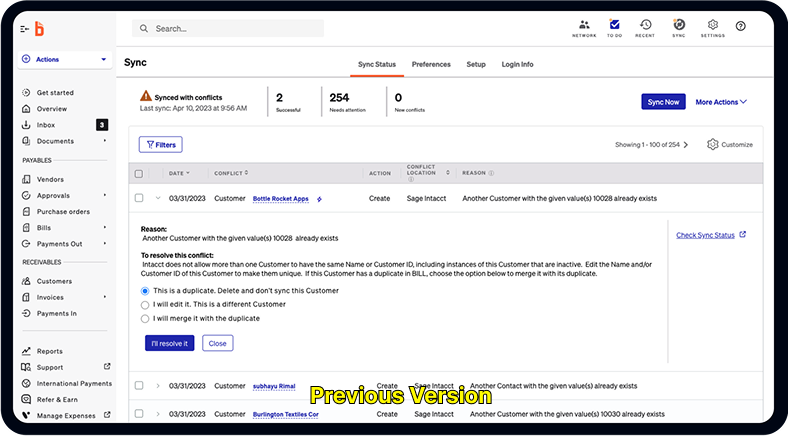Screen dimensions: 788x436
Task: Open Bills in sidebar
Action: point(44,228)
